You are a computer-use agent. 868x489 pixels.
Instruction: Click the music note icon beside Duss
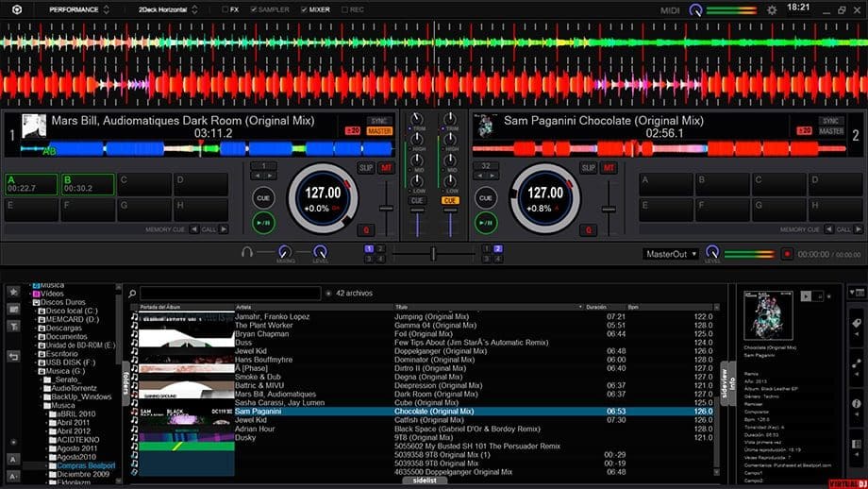[134, 343]
